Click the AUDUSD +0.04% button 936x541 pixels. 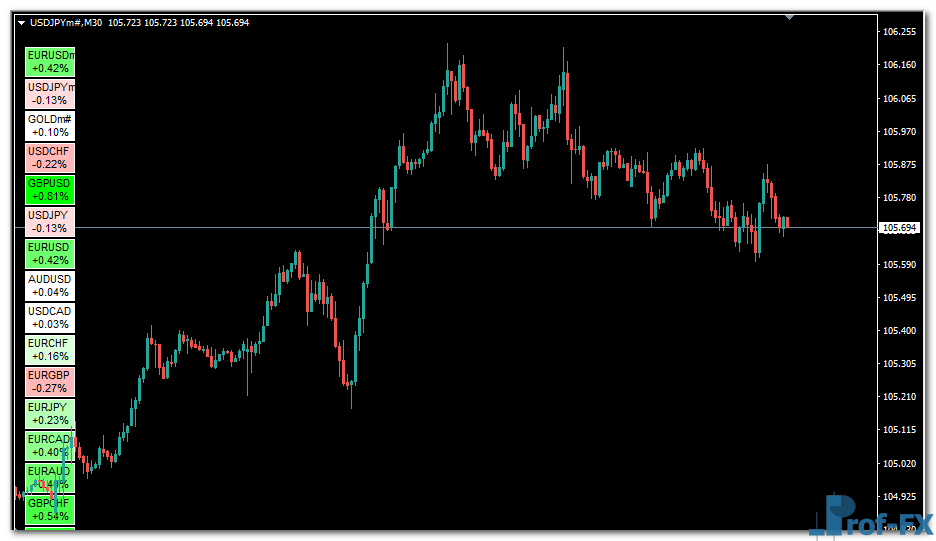(x=50, y=286)
